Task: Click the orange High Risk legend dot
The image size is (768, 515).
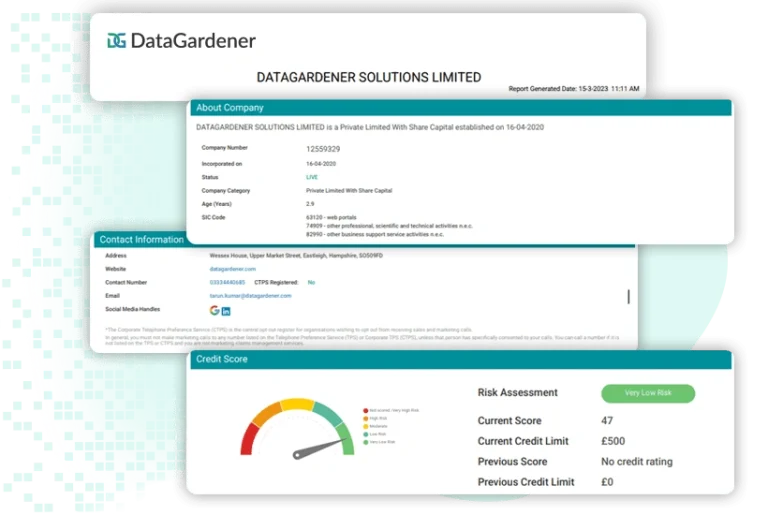Action: pyautogui.click(x=365, y=418)
